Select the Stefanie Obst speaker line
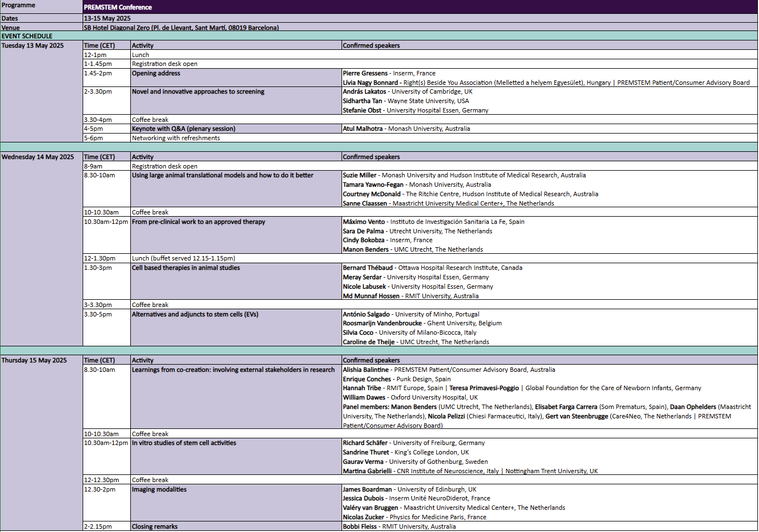The image size is (759, 532). pyautogui.click(x=416, y=110)
